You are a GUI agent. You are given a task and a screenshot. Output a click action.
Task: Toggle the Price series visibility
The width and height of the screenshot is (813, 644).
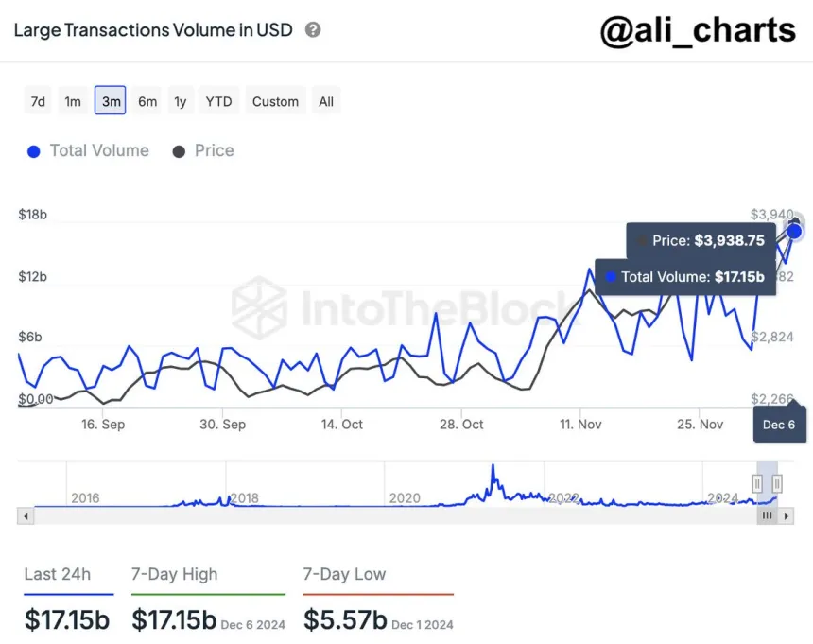[202, 151]
